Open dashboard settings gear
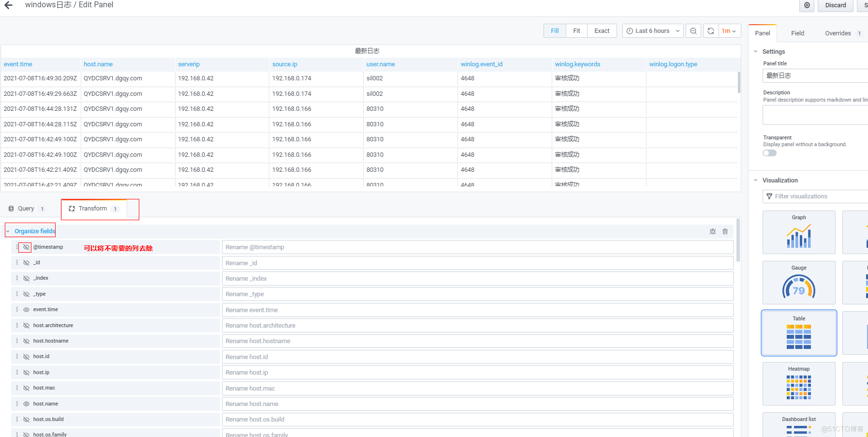Screen dimensions: 868x437 807,5
